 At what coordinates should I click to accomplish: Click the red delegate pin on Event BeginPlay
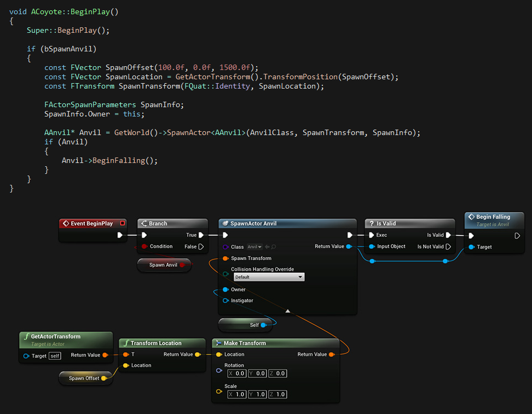123,223
